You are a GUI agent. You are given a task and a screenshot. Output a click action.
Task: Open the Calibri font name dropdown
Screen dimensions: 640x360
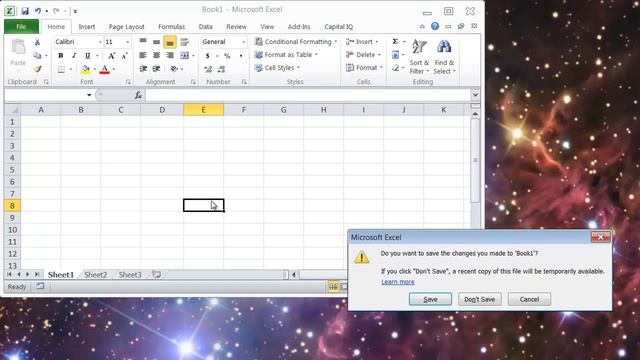tap(100, 42)
